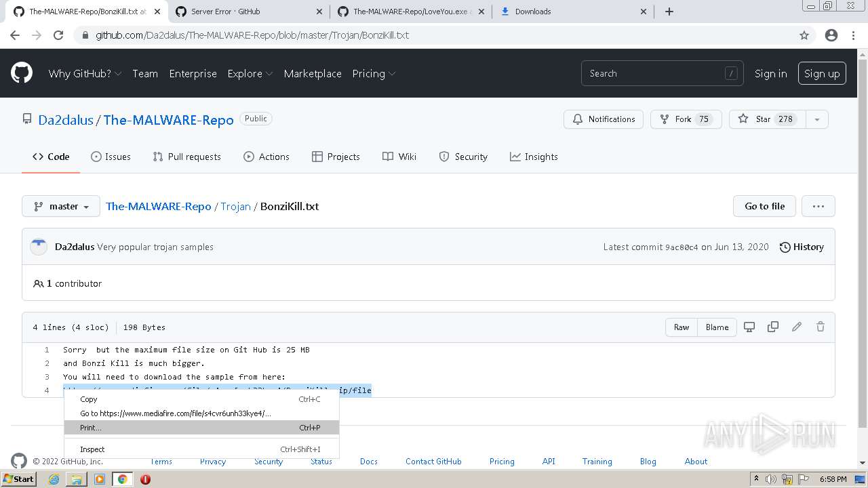Open Da2dalus owner link
The image size is (868, 488).
click(66, 120)
